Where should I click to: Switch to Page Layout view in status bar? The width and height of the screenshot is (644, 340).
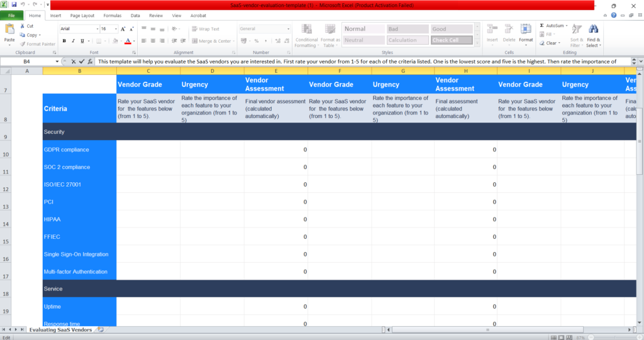[562, 337]
